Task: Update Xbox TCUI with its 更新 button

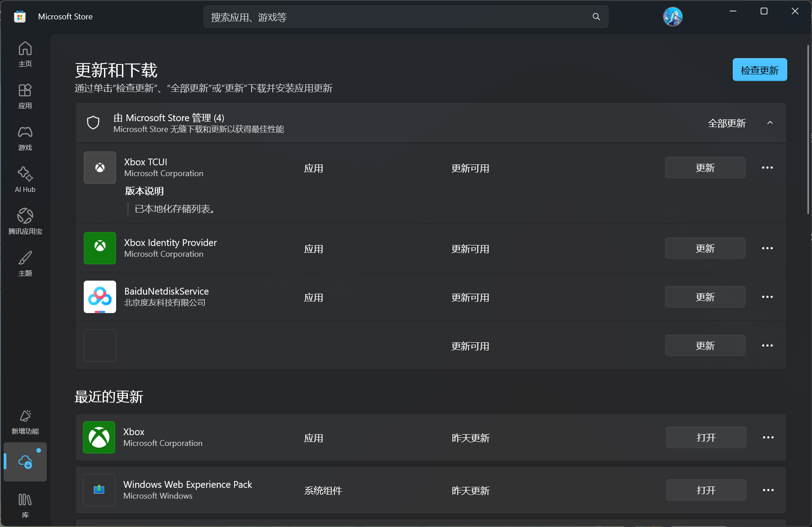Action: click(705, 168)
